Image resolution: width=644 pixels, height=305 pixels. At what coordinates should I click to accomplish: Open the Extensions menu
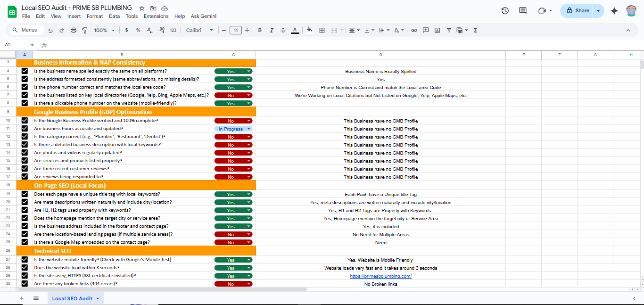pos(156,16)
